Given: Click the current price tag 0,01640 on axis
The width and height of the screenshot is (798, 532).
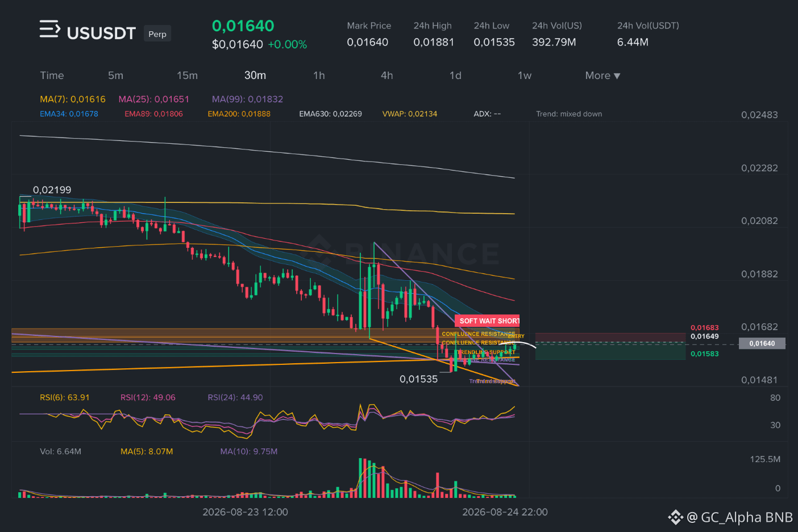Looking at the screenshot, I should coord(762,343).
